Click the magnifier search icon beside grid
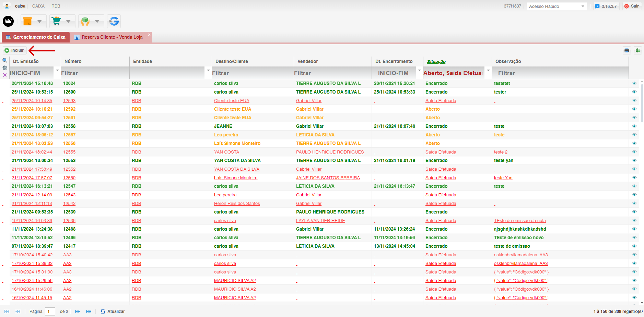The width and height of the screenshot is (644, 317). pyautogui.click(x=5, y=61)
